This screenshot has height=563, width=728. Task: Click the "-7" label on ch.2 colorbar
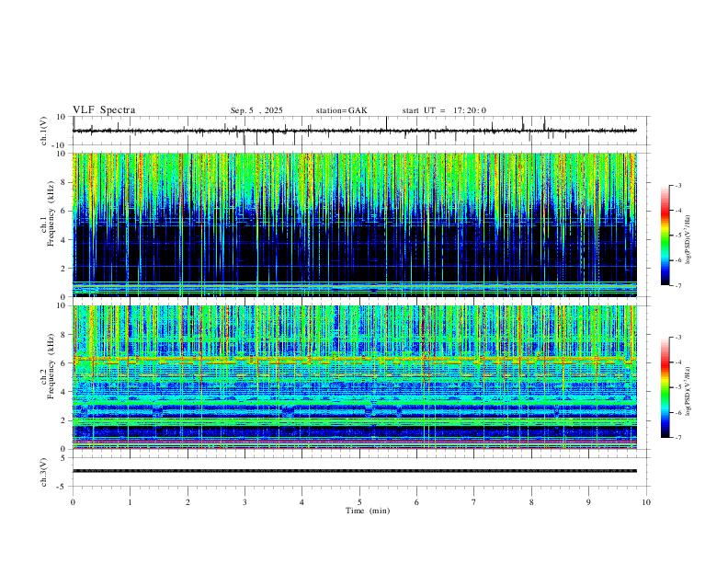pyautogui.click(x=677, y=438)
